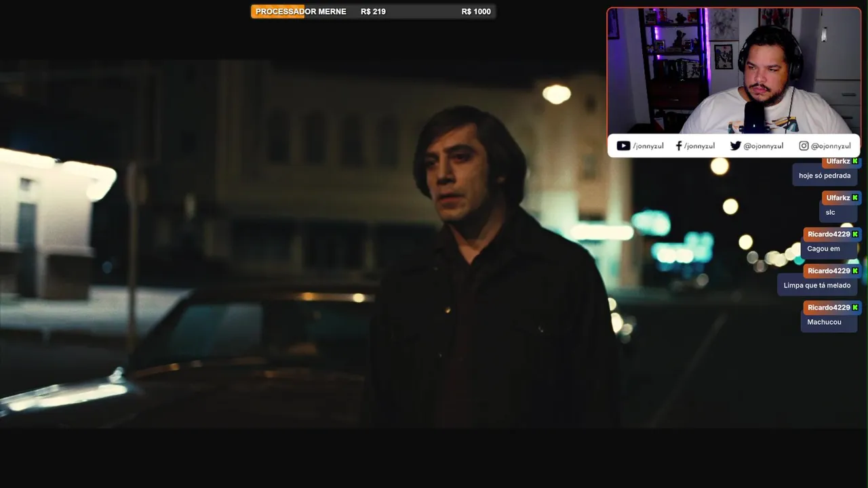The width and height of the screenshot is (868, 488).
Task: Click username Ulfarkz above "hoje só pedrada"
Action: point(838,161)
